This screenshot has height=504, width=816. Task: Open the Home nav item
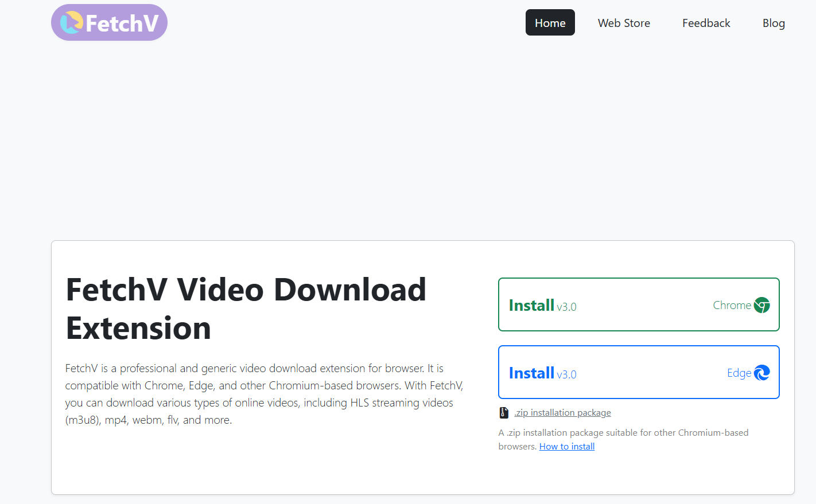pyautogui.click(x=550, y=22)
